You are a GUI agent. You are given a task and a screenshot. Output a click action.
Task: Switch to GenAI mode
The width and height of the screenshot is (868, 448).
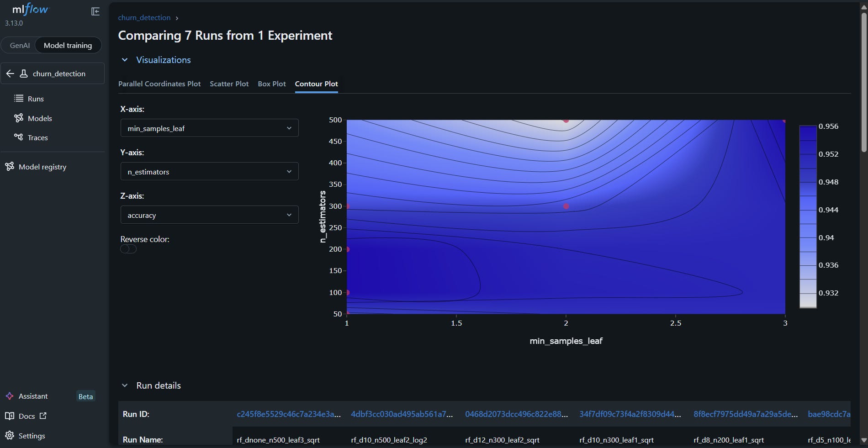[20, 45]
